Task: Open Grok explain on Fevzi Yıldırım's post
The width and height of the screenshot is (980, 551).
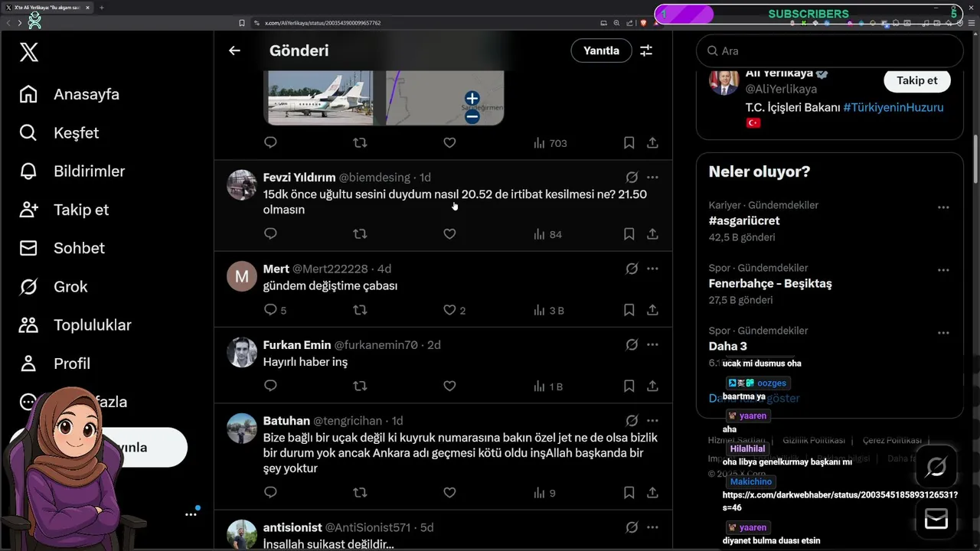Action: [632, 178]
